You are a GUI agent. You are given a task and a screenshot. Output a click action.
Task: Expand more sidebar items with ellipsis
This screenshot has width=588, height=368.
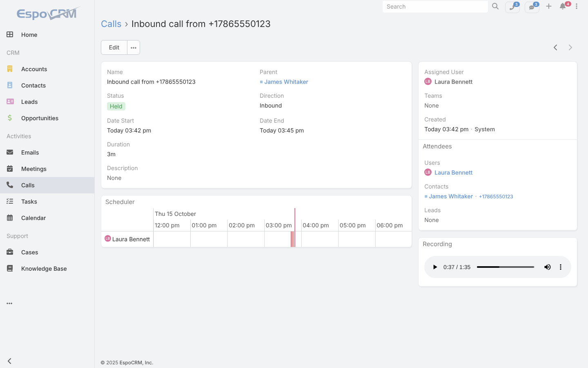coord(9,303)
